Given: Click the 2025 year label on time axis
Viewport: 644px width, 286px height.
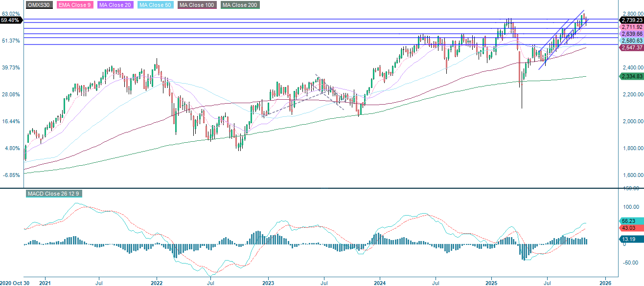Looking at the screenshot, I should [492, 283].
